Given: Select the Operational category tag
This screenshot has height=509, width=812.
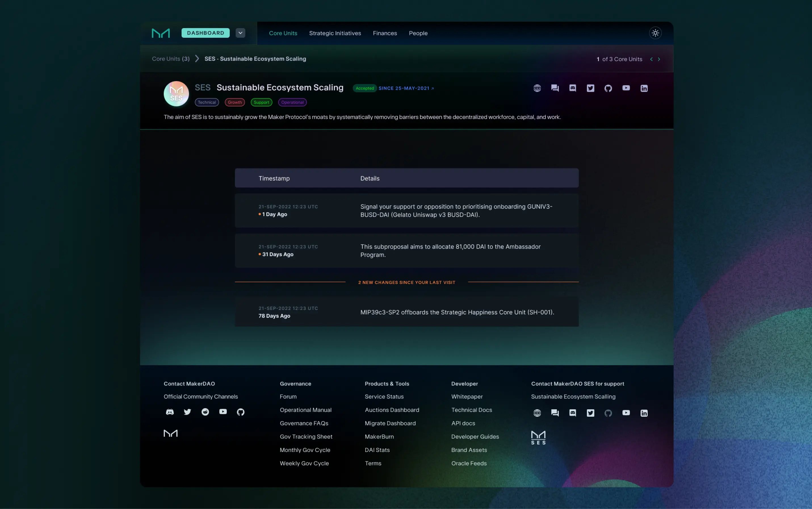Looking at the screenshot, I should point(292,102).
